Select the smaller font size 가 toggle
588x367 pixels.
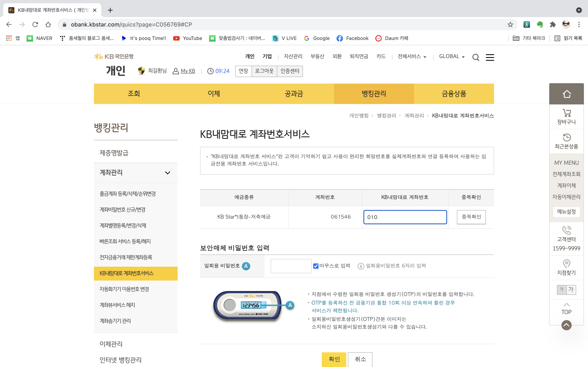561,289
